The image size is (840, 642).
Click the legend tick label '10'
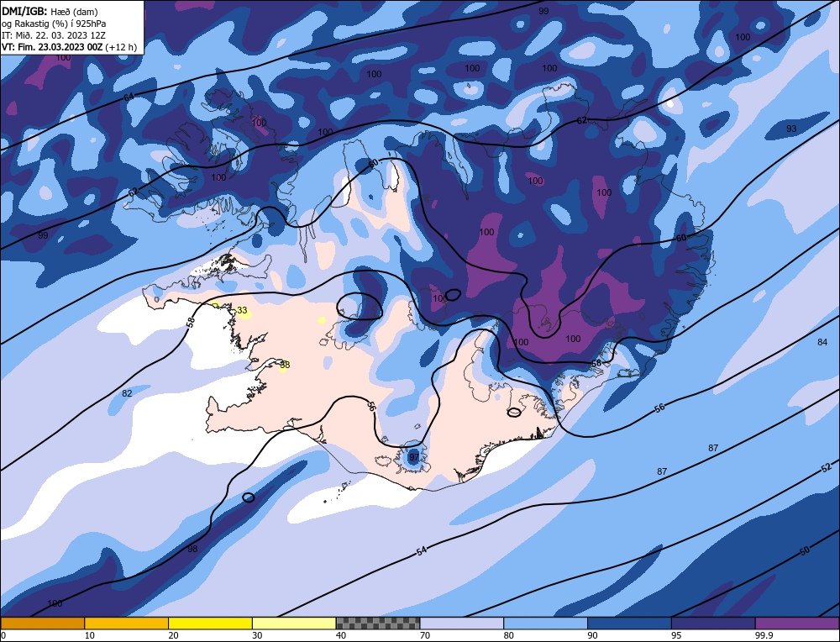pyautogui.click(x=90, y=635)
